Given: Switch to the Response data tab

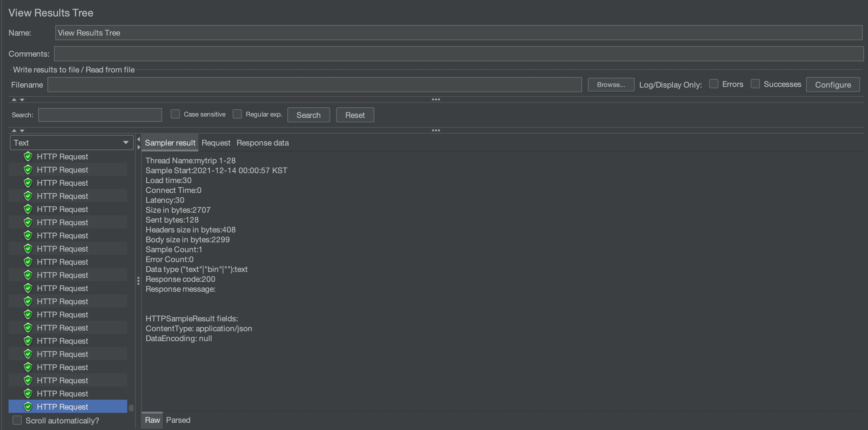Looking at the screenshot, I should (262, 143).
